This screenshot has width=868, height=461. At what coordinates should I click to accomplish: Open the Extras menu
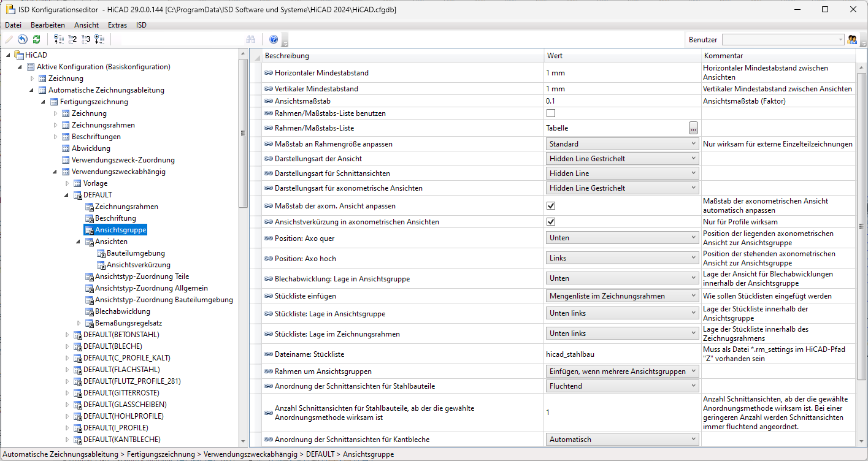coord(117,25)
